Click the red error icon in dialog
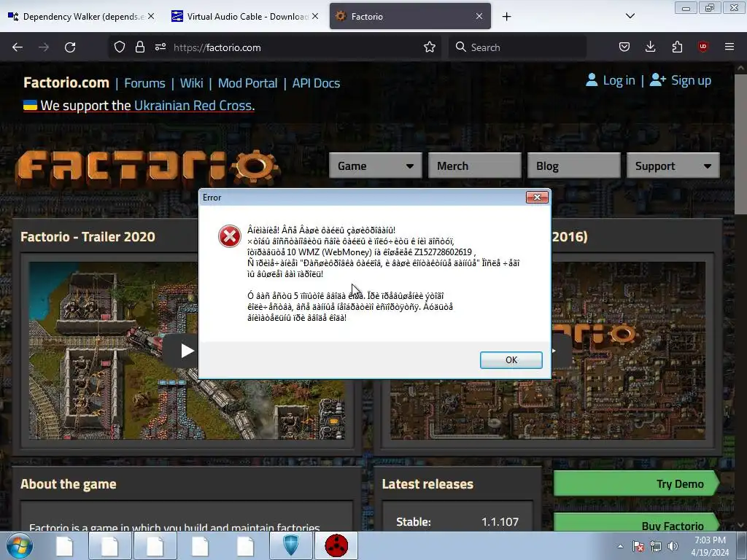Image resolution: width=747 pixels, height=560 pixels. (x=230, y=236)
